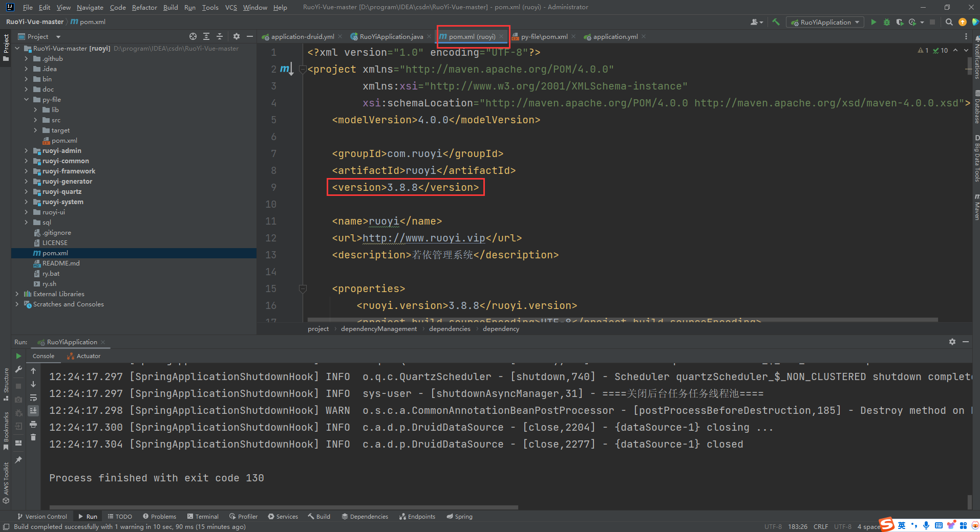Toggle the Bookmarks tool window
This screenshot has width=980, height=532.
click(x=6, y=431)
